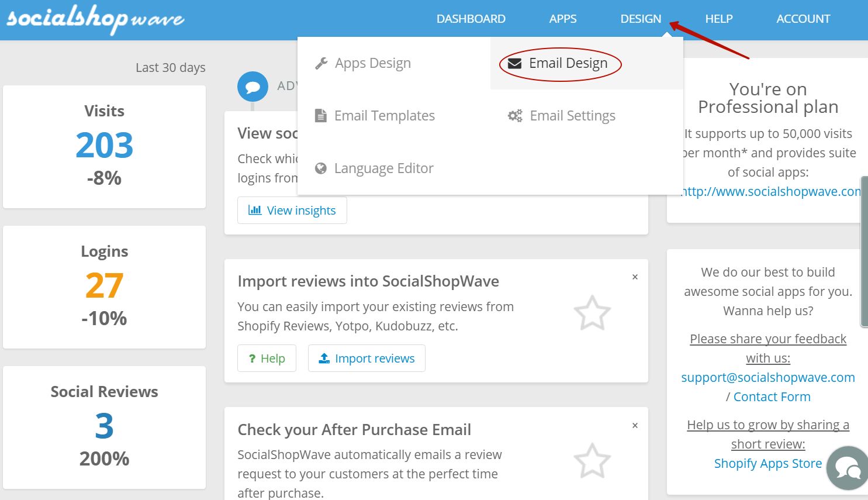Dismiss the After Purchase Email card

point(635,426)
